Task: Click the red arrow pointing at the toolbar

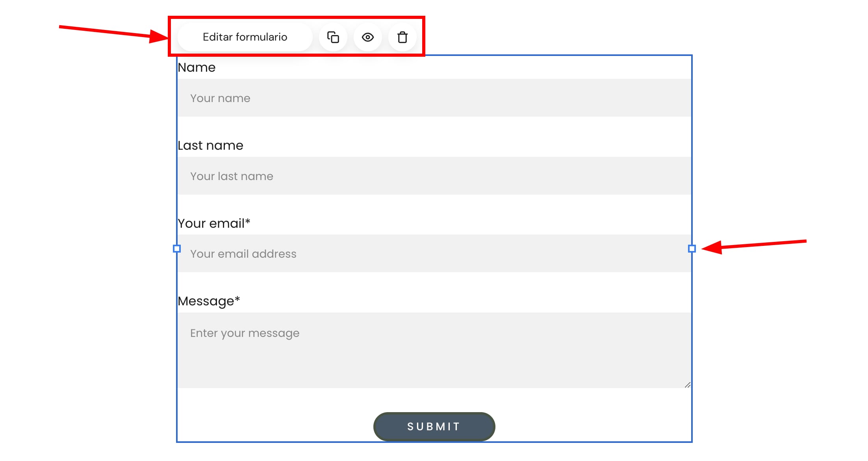Action: (x=114, y=32)
